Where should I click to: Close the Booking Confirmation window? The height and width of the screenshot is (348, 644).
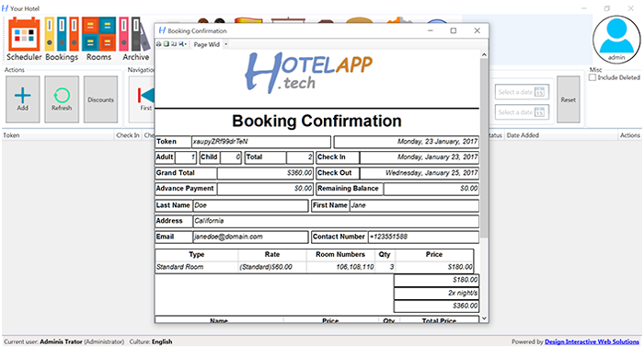(x=477, y=30)
